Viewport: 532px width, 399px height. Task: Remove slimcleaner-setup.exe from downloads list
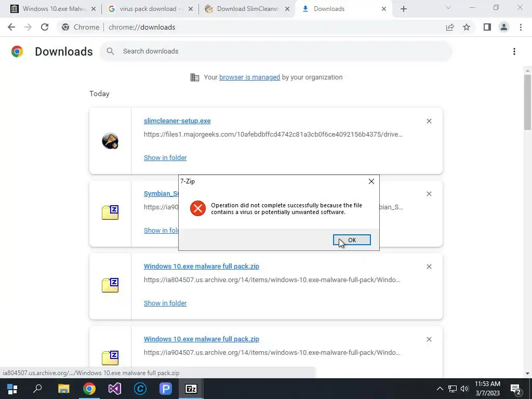coord(429,121)
